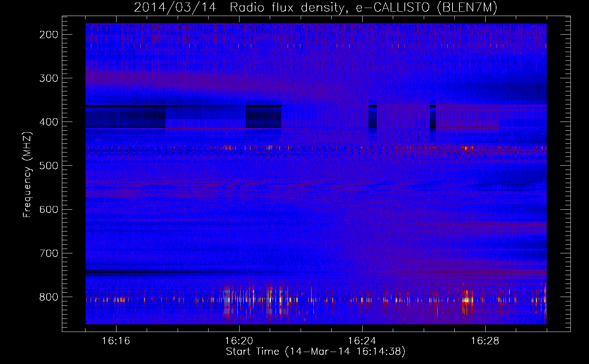Click the 16:24 time tick label
Screen dimensions: 589x364
362,341
